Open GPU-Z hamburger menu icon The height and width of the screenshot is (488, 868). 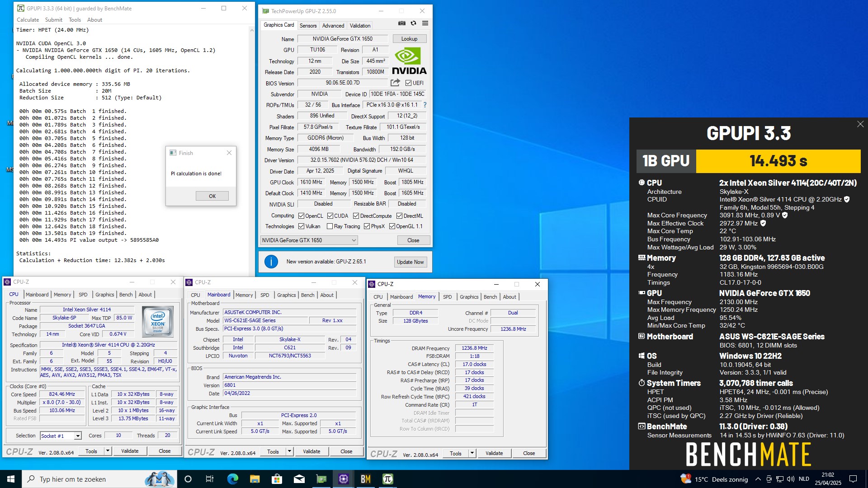pyautogui.click(x=425, y=23)
